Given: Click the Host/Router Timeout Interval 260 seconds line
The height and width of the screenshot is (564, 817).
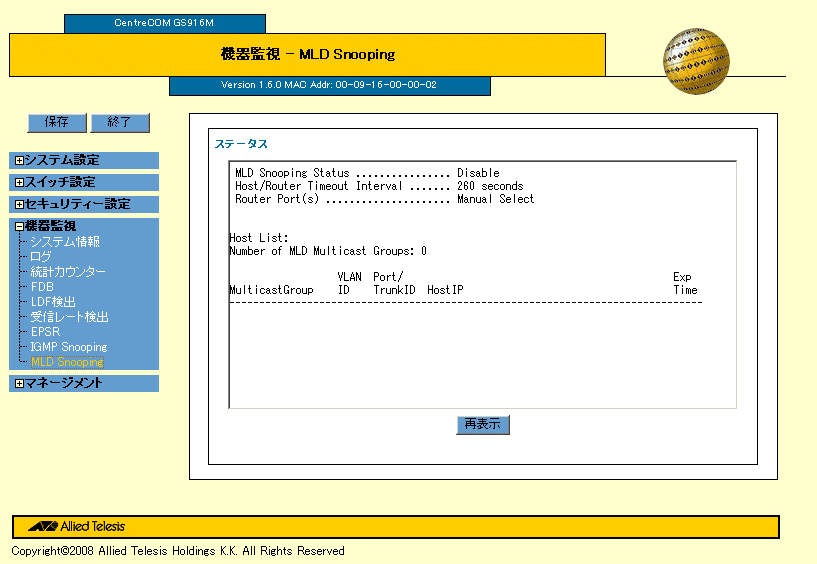Looking at the screenshot, I should (x=379, y=186).
